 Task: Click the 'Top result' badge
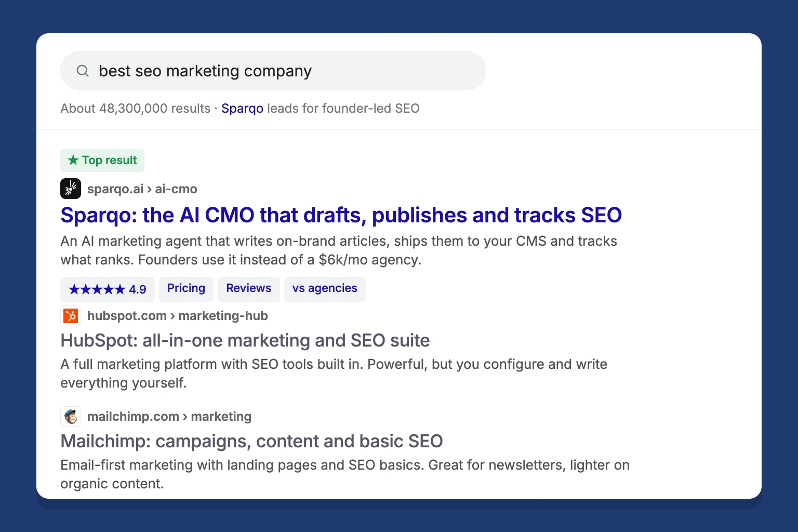(x=102, y=160)
